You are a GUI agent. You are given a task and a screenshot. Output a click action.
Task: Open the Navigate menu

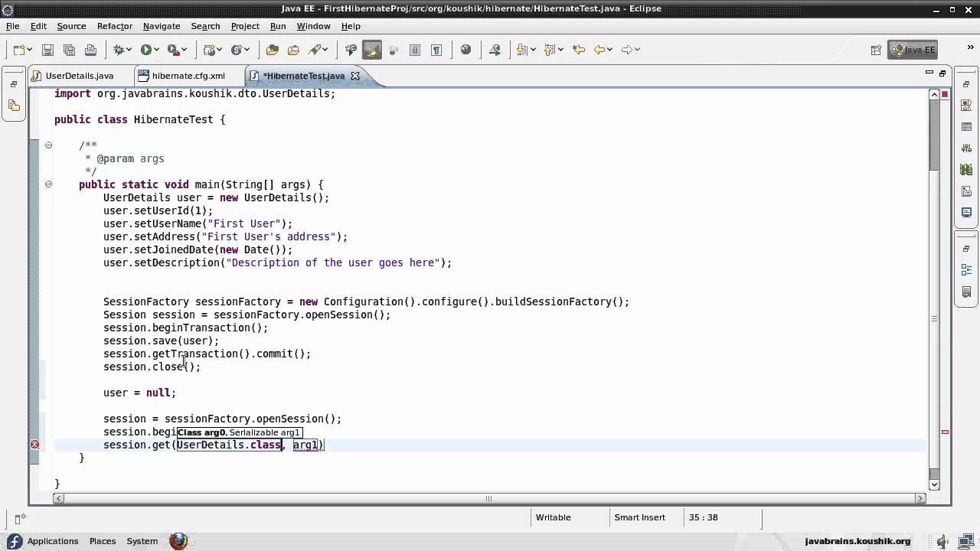pos(162,26)
